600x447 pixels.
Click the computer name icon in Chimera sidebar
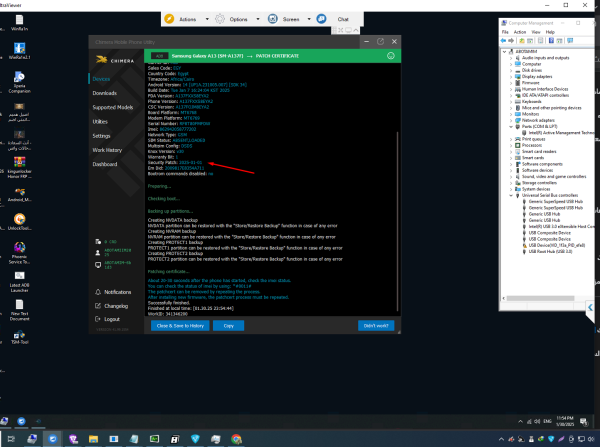click(98, 265)
